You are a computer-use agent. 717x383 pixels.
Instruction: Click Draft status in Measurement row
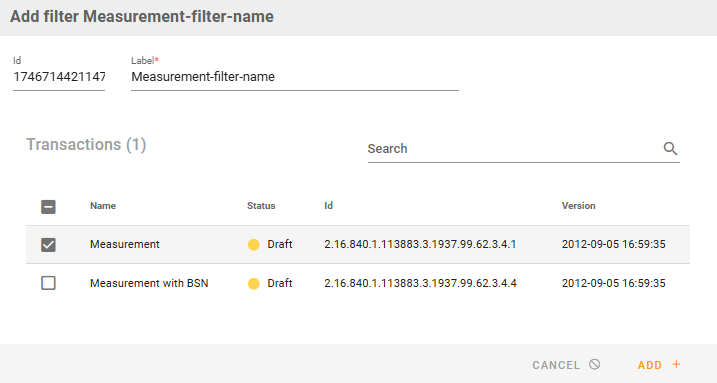pos(280,244)
